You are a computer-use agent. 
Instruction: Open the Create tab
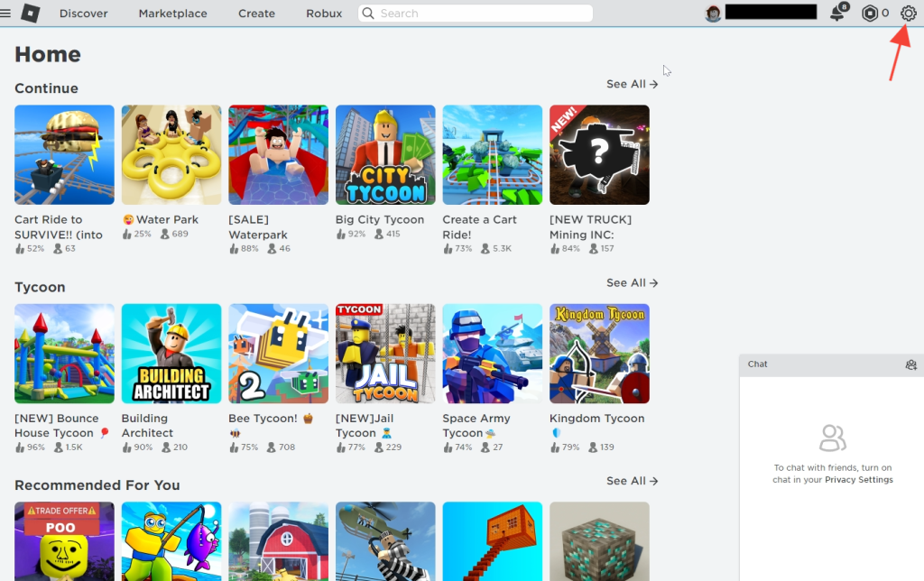[x=256, y=13]
